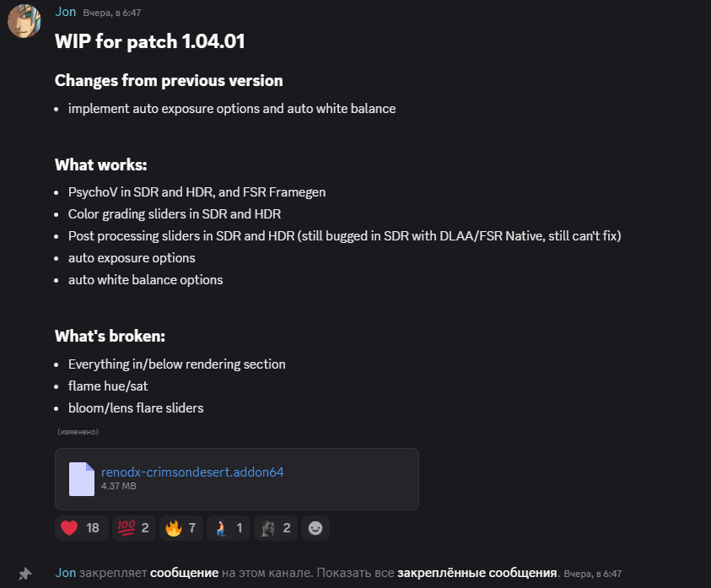Toggle the fire emoji reaction
This screenshot has width=711, height=588.
point(181,527)
